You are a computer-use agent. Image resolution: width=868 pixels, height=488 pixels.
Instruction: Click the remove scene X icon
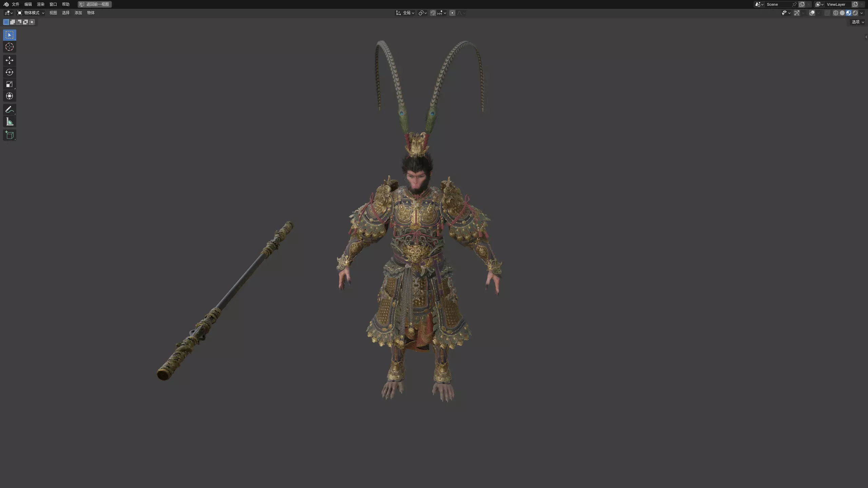coord(808,4)
